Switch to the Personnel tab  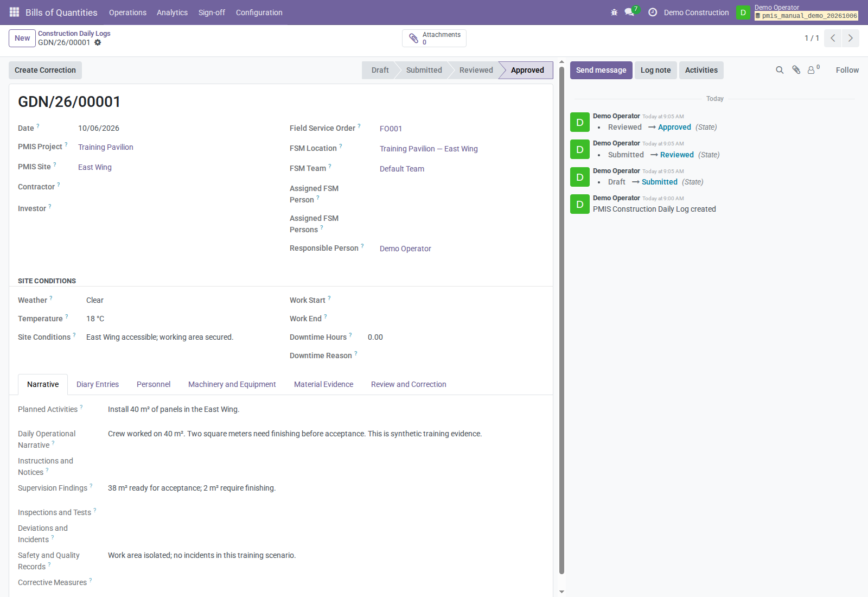coord(154,384)
